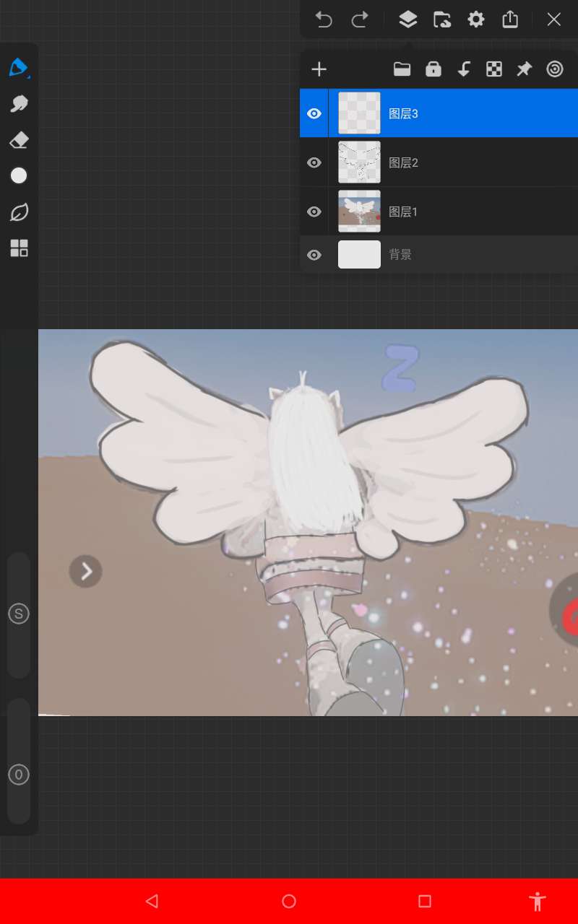Viewport: 578px width, 924px height.
Task: Toggle 背景 layer visibility
Action: point(314,255)
